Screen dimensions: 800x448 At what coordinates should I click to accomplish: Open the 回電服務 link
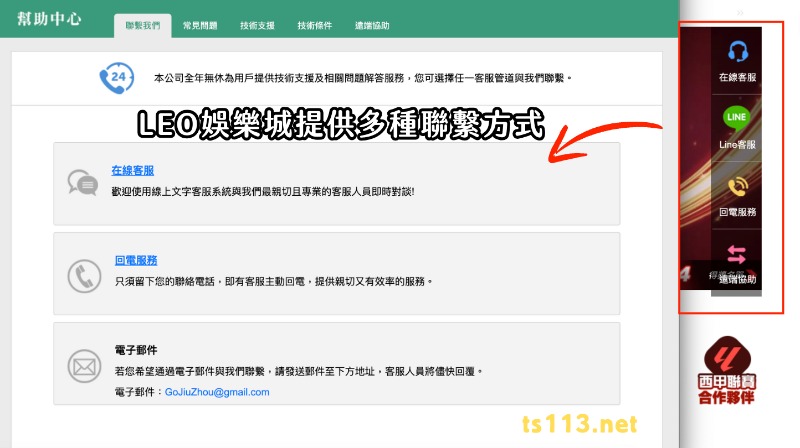136,260
